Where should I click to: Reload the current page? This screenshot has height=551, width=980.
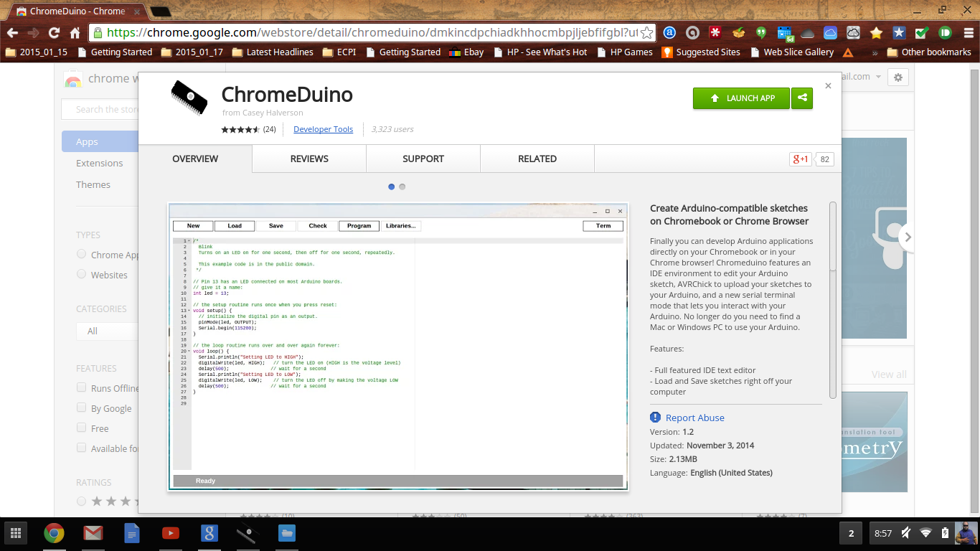point(54,33)
